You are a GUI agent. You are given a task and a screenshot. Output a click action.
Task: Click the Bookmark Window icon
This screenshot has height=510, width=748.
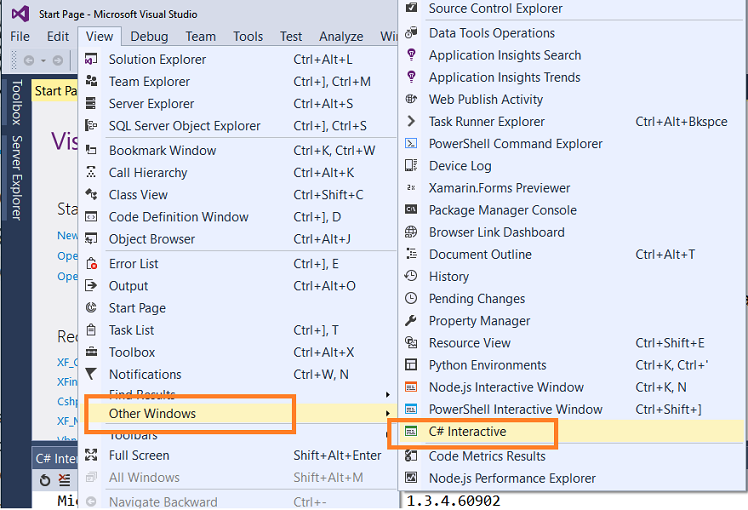[91, 150]
